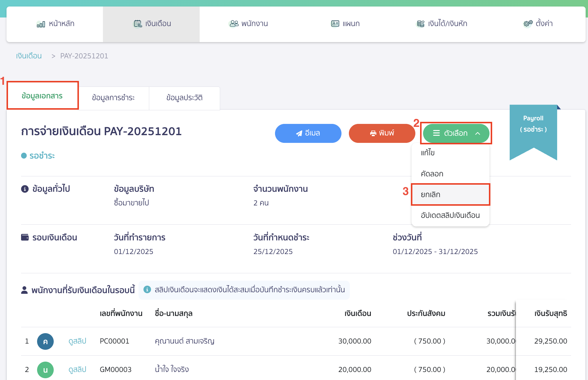
Task: Choose แก้ไข in the dropdown menu
Action: click(428, 153)
